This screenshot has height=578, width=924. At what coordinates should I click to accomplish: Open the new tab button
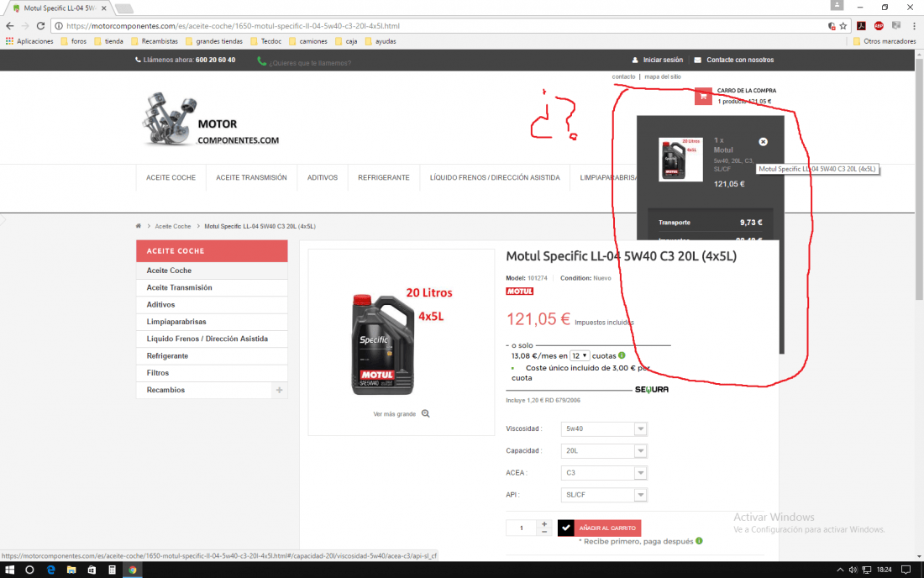123,8
